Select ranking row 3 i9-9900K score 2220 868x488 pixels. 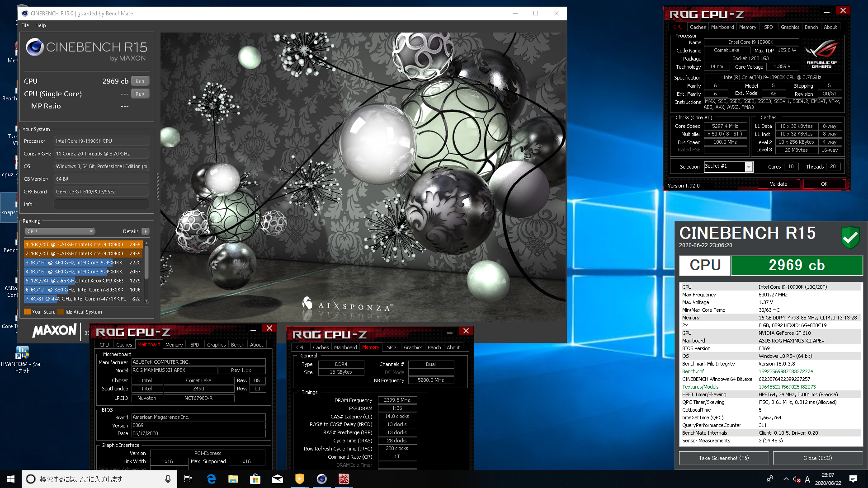click(x=83, y=263)
